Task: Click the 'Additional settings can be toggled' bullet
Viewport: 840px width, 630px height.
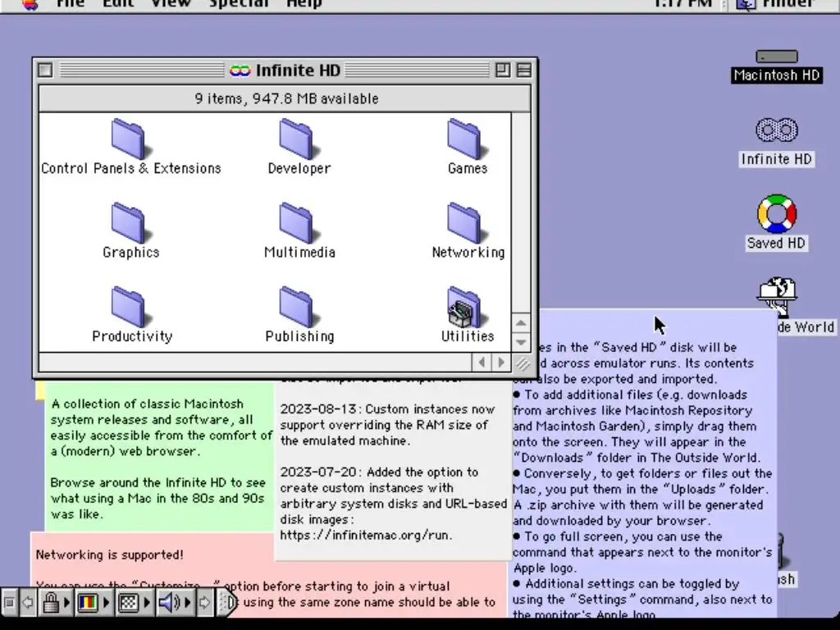Action: point(642,599)
